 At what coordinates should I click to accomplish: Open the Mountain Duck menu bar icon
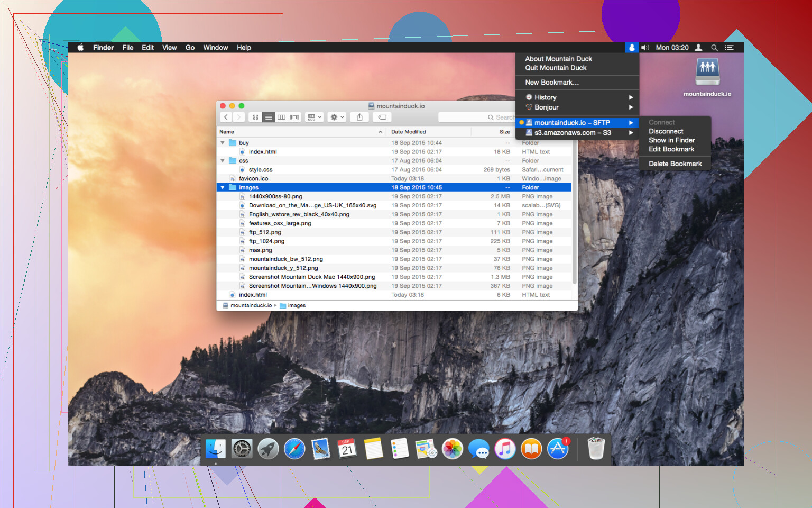tap(631, 48)
